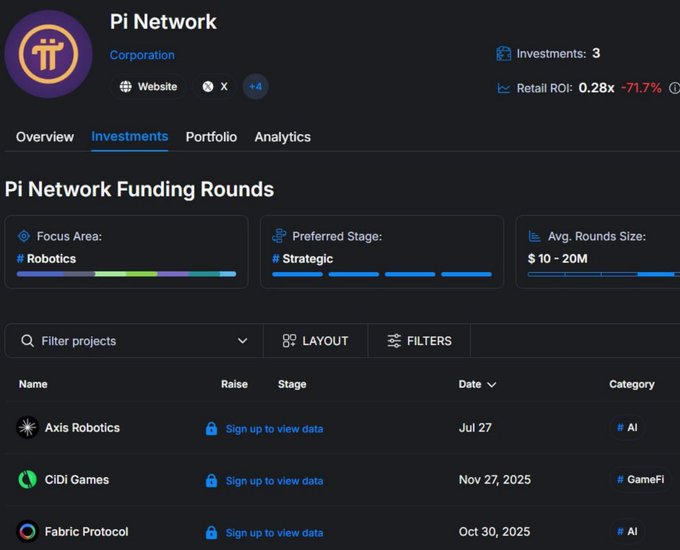Image resolution: width=680 pixels, height=550 pixels.
Task: Open the LAYOUT options
Action: click(315, 341)
